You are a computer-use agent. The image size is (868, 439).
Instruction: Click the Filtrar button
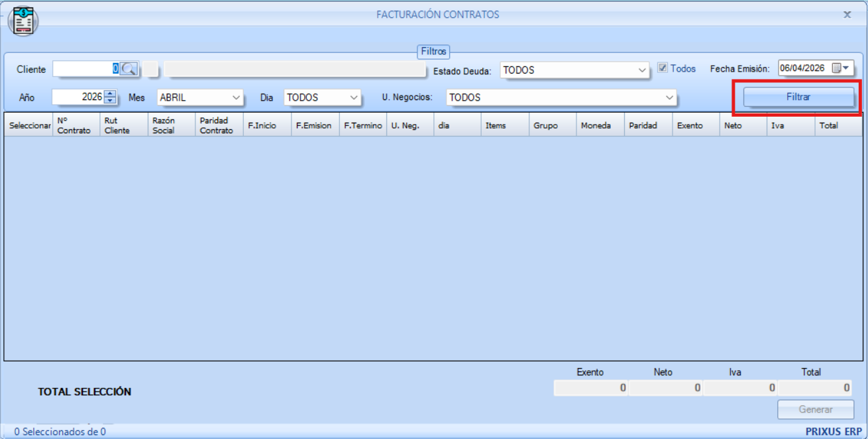click(x=798, y=97)
